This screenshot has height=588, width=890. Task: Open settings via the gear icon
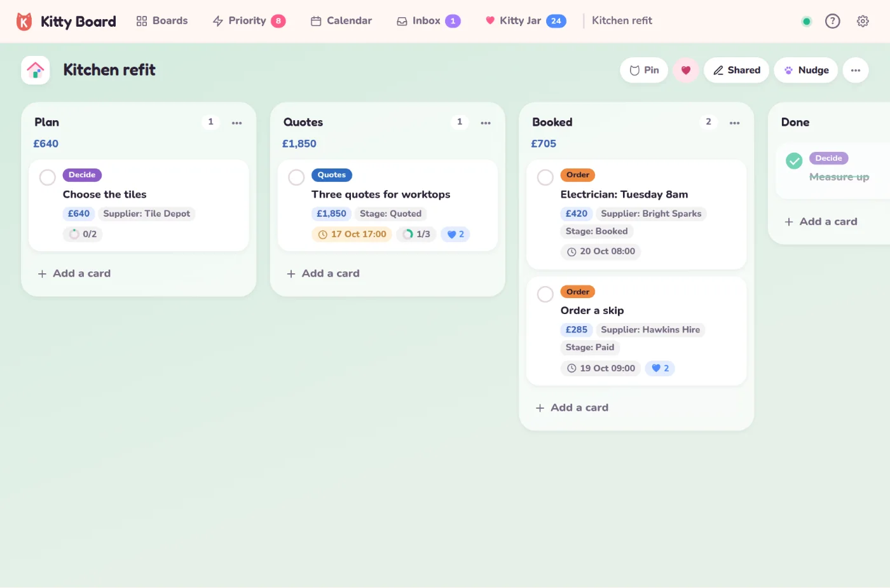(x=863, y=21)
